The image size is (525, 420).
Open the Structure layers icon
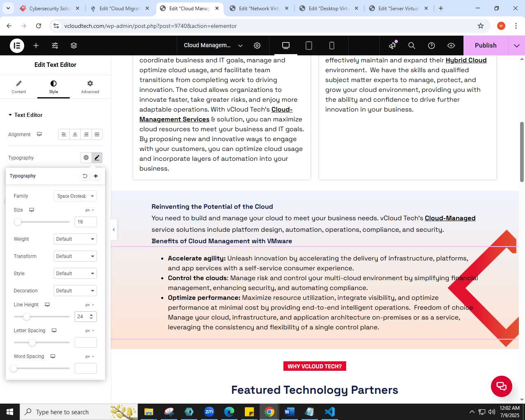pos(74,46)
